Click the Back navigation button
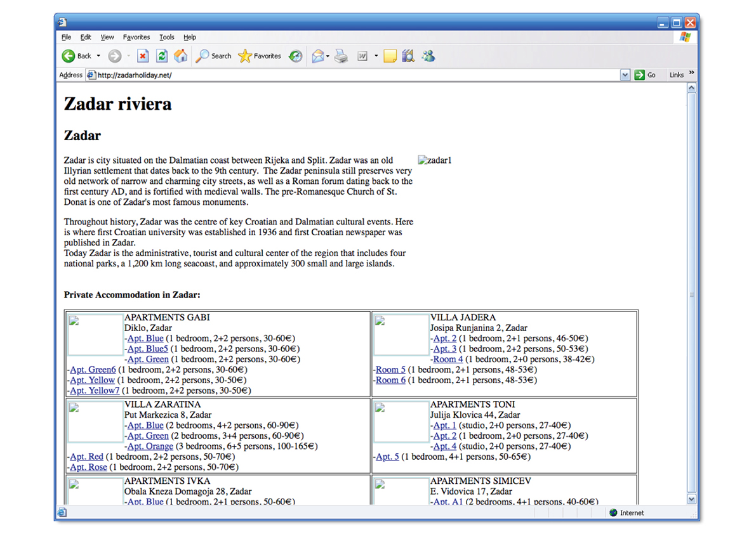This screenshot has width=756, height=534. pyautogui.click(x=76, y=56)
